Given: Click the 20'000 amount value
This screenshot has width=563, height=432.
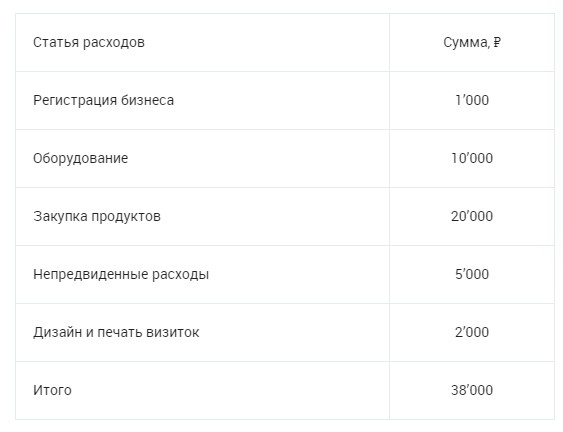Looking at the screenshot, I should [472, 216].
